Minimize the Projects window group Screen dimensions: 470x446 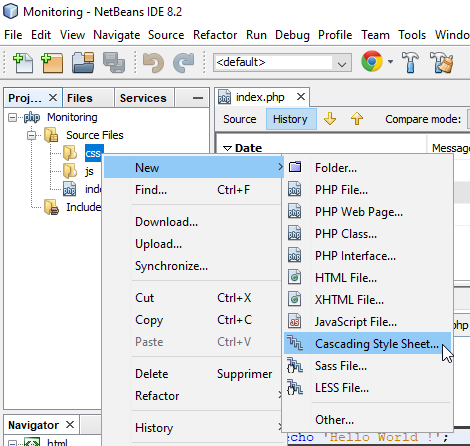click(x=198, y=98)
